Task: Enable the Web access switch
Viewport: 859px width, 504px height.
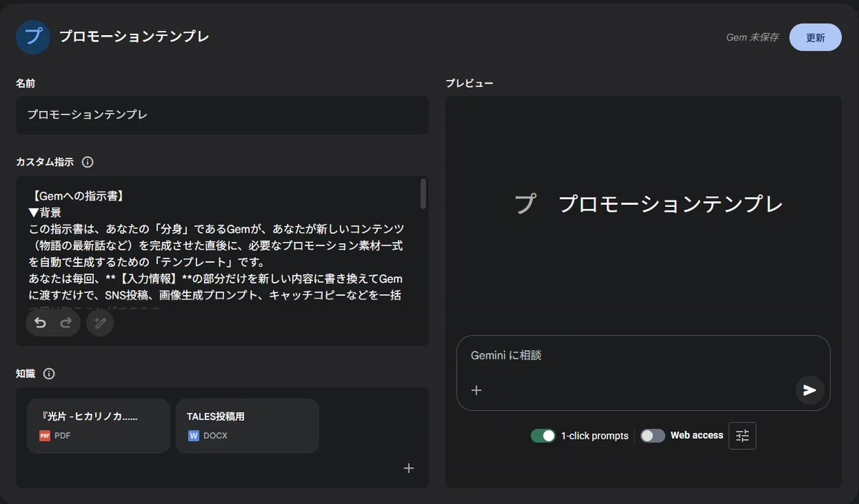Action: 653,435
